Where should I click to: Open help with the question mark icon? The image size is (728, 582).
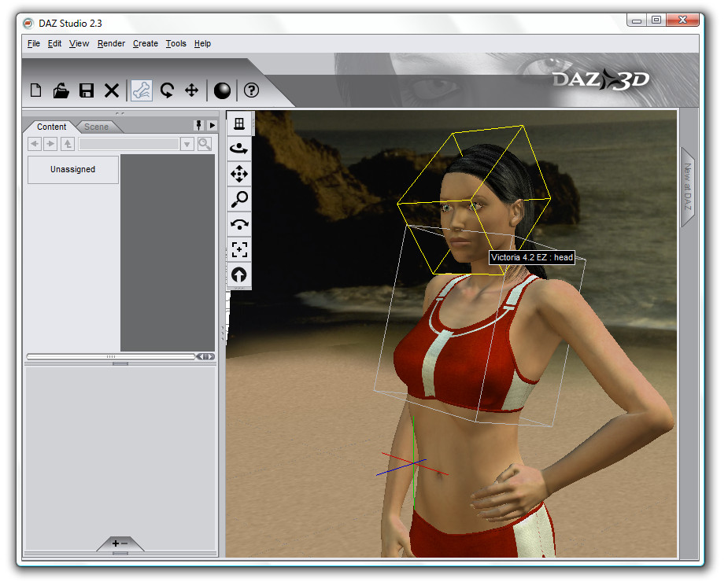coord(252,90)
